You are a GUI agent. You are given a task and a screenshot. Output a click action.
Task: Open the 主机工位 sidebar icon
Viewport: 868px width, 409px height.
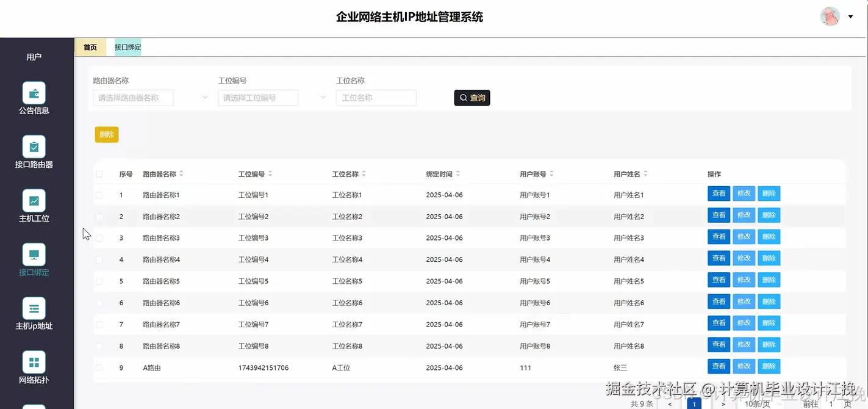click(34, 201)
